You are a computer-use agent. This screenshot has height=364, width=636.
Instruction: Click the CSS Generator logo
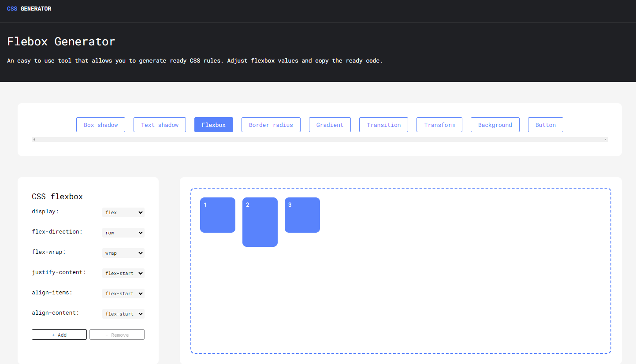click(x=29, y=9)
